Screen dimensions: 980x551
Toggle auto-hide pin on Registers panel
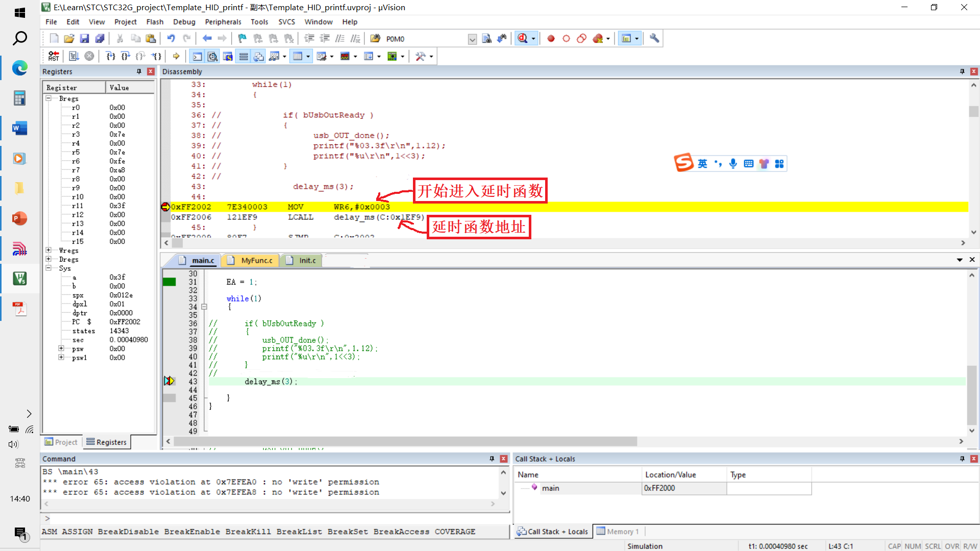pyautogui.click(x=139, y=71)
